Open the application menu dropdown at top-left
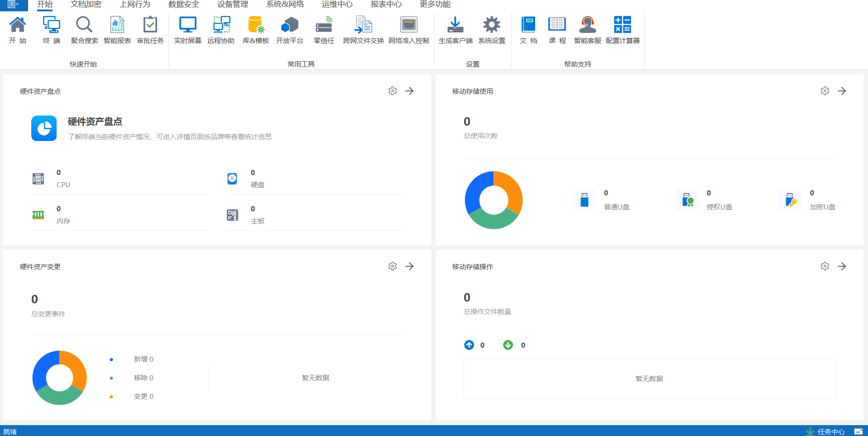Viewport: 868px width, 436px height. pyautogui.click(x=13, y=5)
